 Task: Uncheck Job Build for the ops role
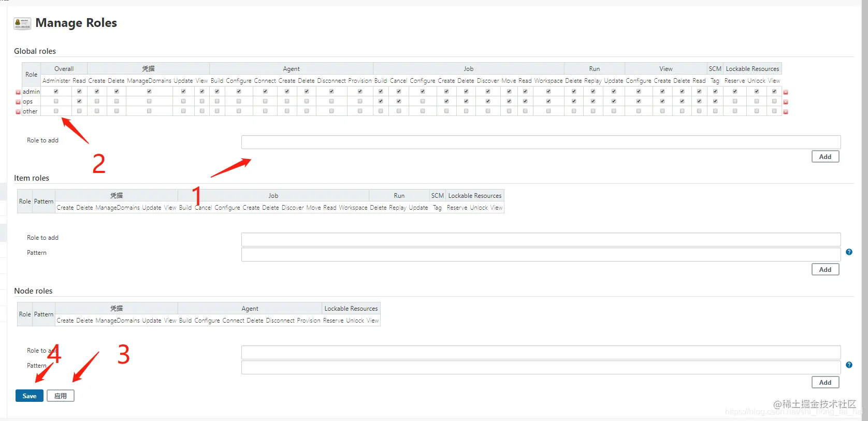(381, 101)
